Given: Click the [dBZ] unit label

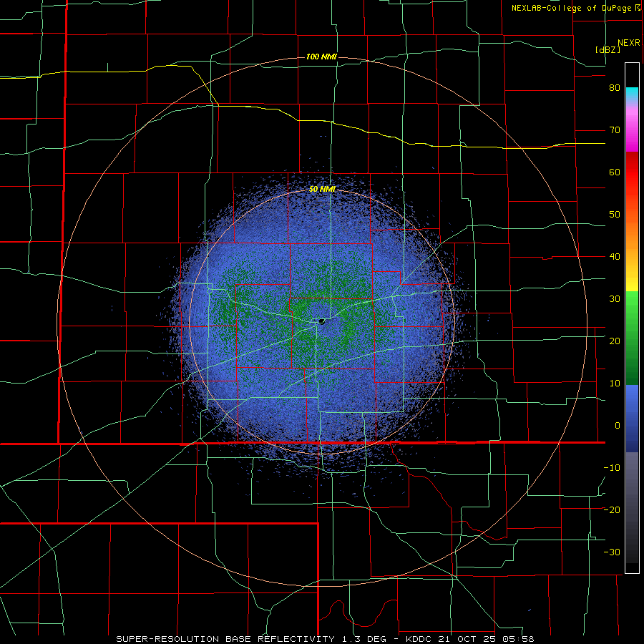Looking at the screenshot, I should point(608,50).
